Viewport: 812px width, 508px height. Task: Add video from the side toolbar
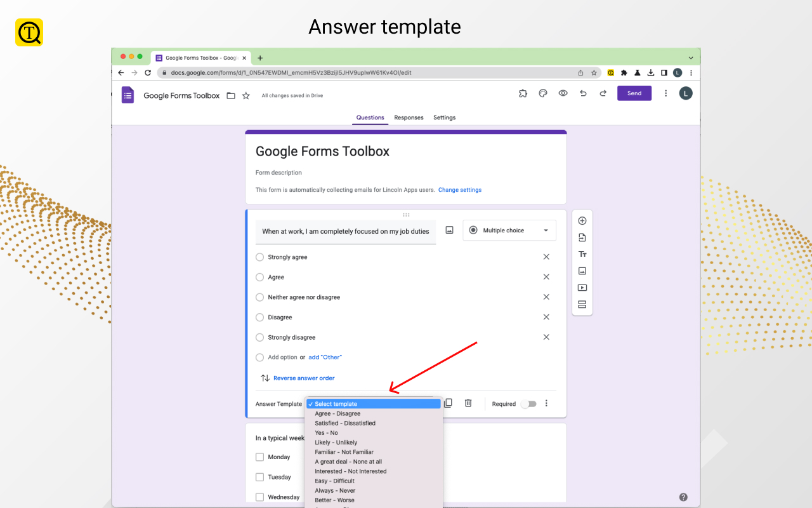pyautogui.click(x=582, y=288)
